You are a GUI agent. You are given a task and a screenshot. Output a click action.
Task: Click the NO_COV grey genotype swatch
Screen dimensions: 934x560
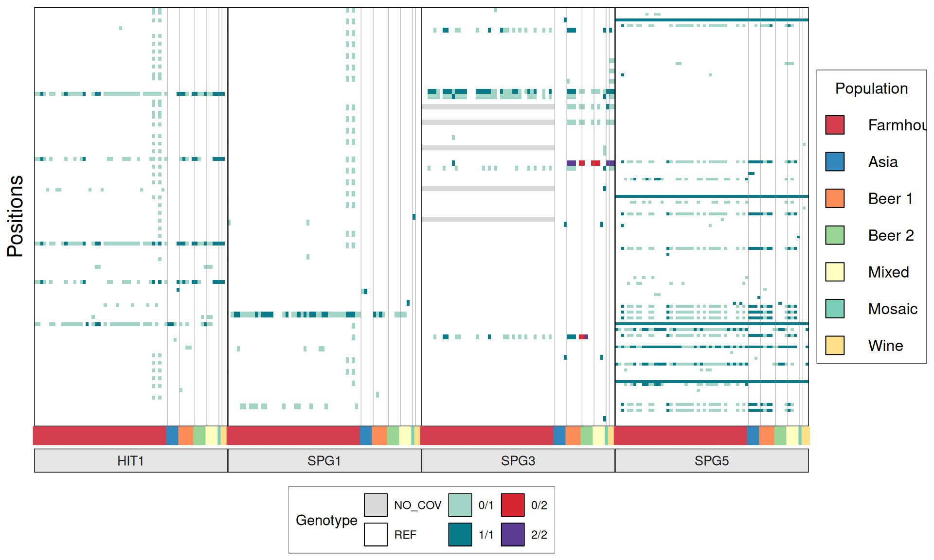376,505
